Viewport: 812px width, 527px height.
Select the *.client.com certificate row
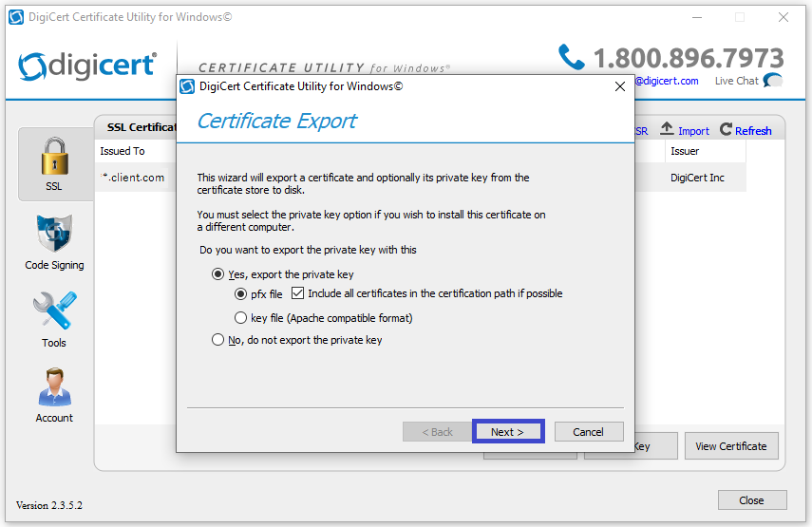point(134,178)
